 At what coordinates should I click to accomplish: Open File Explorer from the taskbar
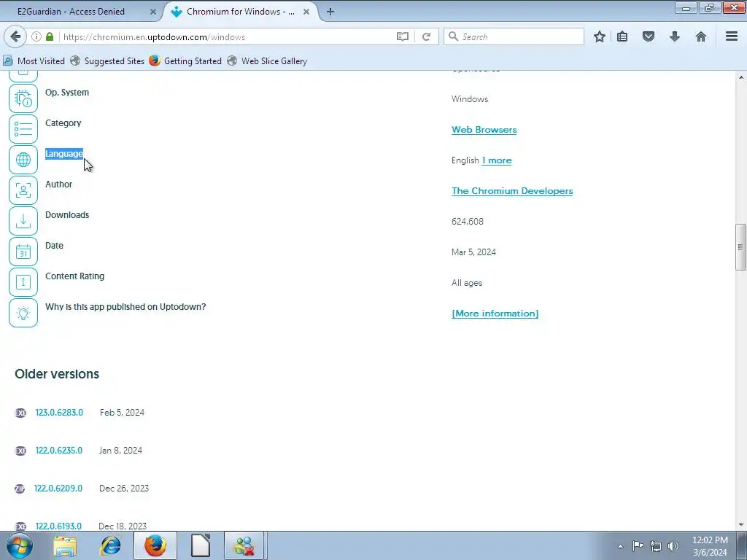pyautogui.click(x=65, y=546)
